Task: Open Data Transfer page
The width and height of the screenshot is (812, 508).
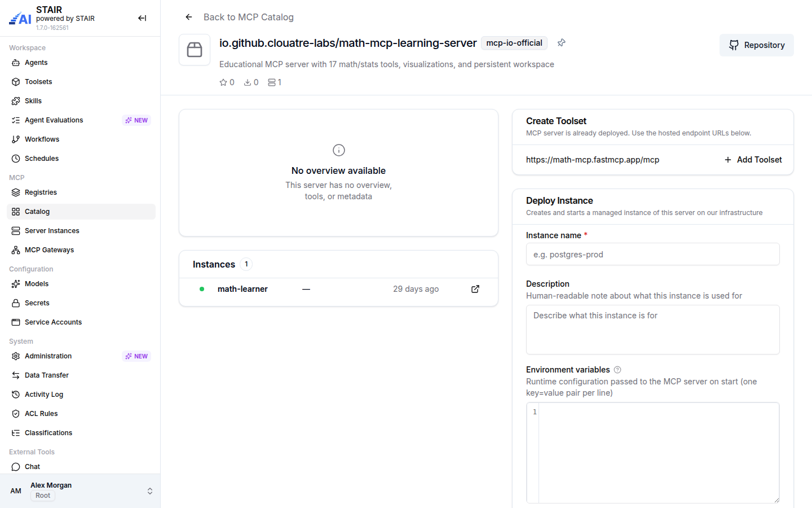Action: pos(81,375)
